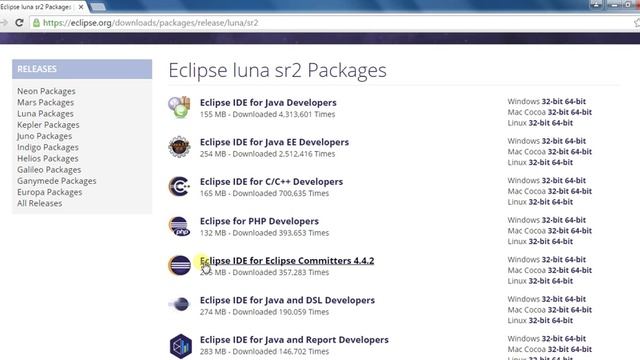Click the Java EE Developers package icon

(179, 147)
